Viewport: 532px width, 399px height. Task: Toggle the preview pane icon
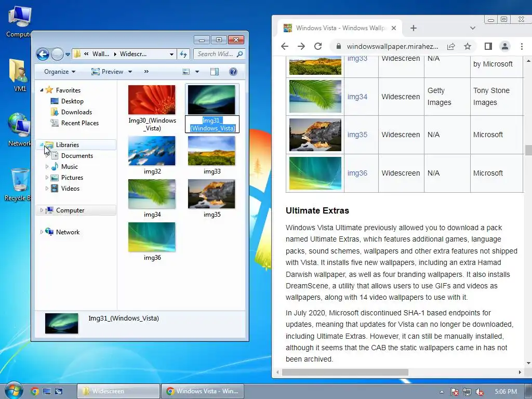coord(215,72)
